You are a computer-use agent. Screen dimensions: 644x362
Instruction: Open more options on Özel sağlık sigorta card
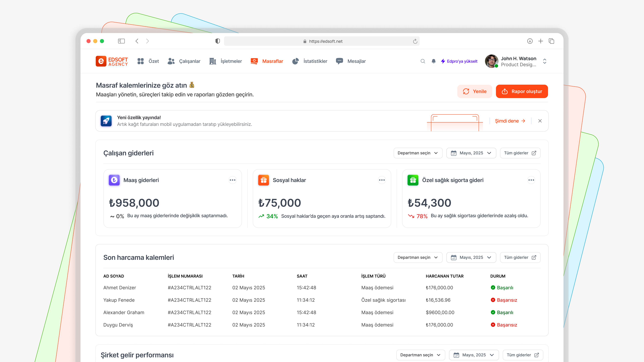(531, 180)
